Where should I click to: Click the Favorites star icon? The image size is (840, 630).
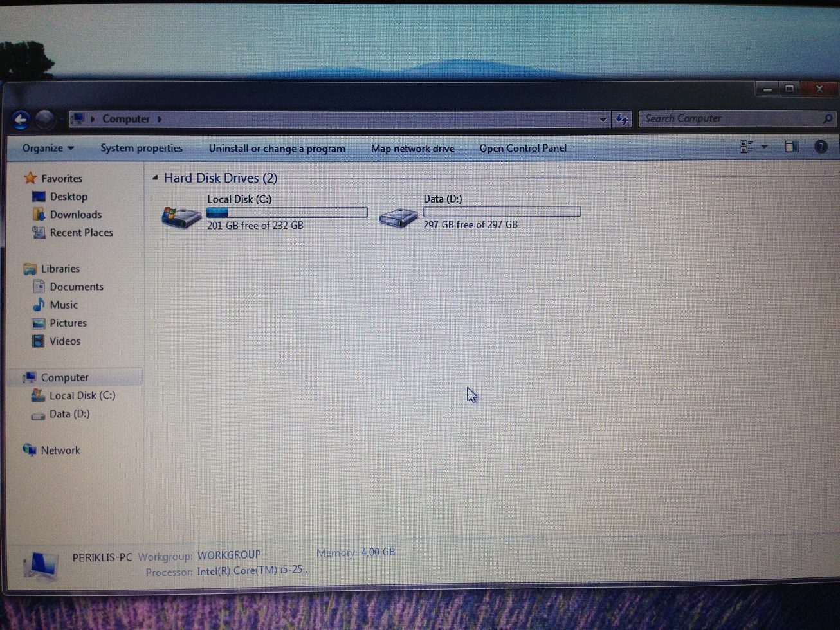[x=30, y=178]
